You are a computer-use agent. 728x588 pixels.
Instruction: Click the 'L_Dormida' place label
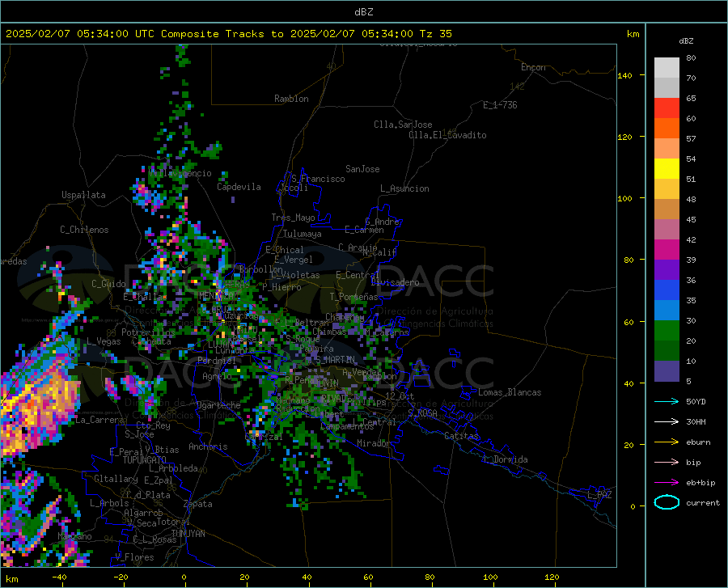click(505, 459)
